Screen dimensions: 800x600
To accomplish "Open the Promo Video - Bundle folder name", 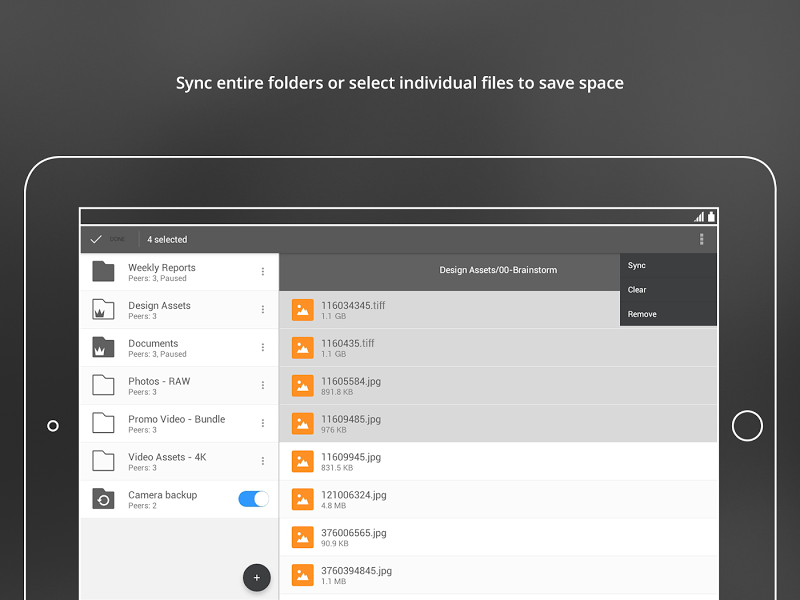I will (x=177, y=419).
